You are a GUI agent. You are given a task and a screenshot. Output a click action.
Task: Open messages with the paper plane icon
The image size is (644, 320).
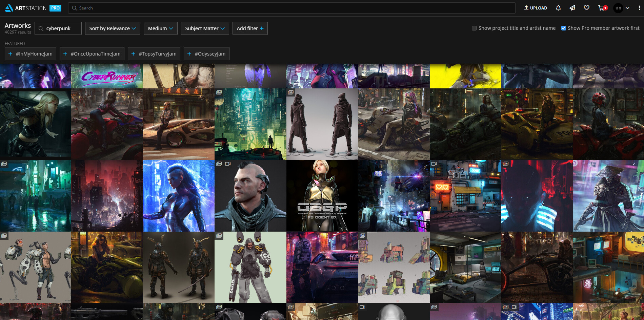pyautogui.click(x=572, y=7)
